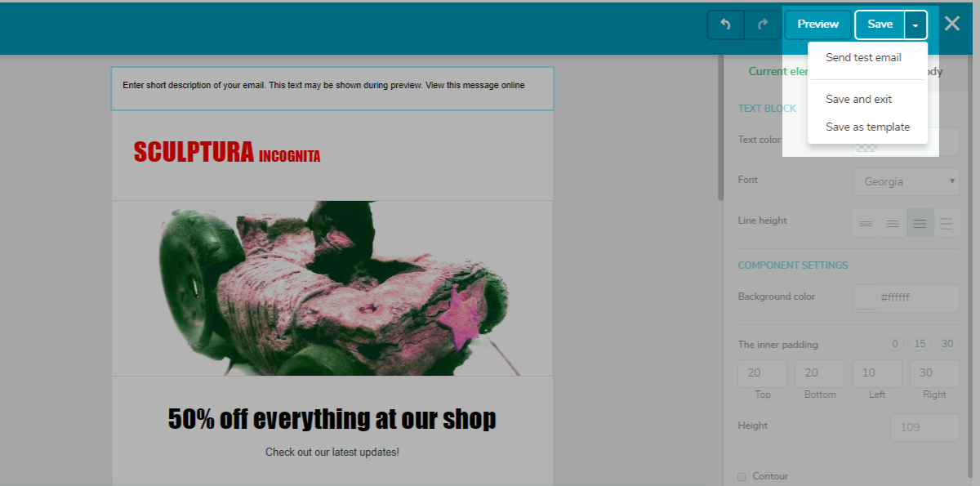Switch to the Current element tab
This screenshot has height=486, width=980.
(x=778, y=71)
